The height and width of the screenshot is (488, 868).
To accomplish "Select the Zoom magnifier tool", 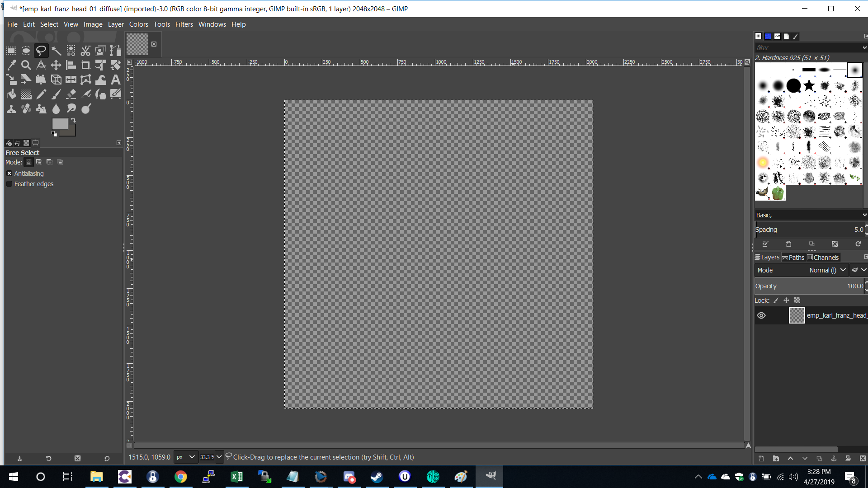I will click(26, 65).
